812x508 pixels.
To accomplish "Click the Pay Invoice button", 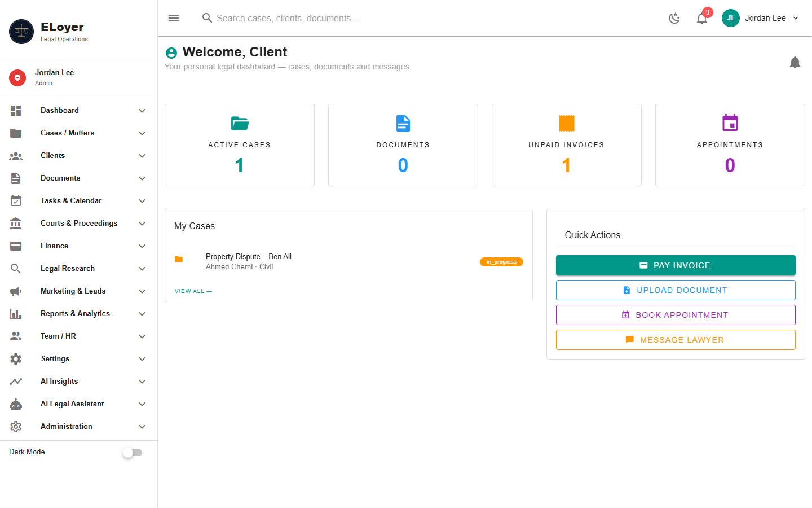I will click(x=676, y=265).
